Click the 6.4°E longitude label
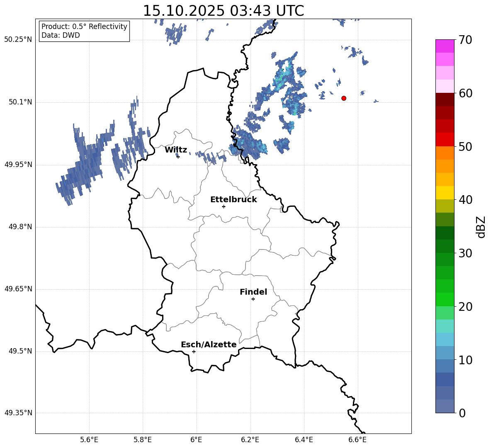This screenshot has height=448, width=491. click(x=304, y=440)
